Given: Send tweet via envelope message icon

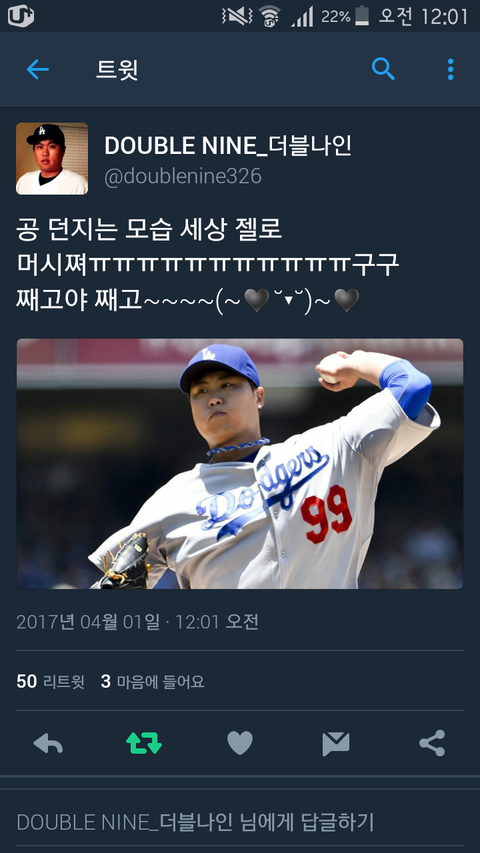Looking at the screenshot, I should click(x=336, y=744).
